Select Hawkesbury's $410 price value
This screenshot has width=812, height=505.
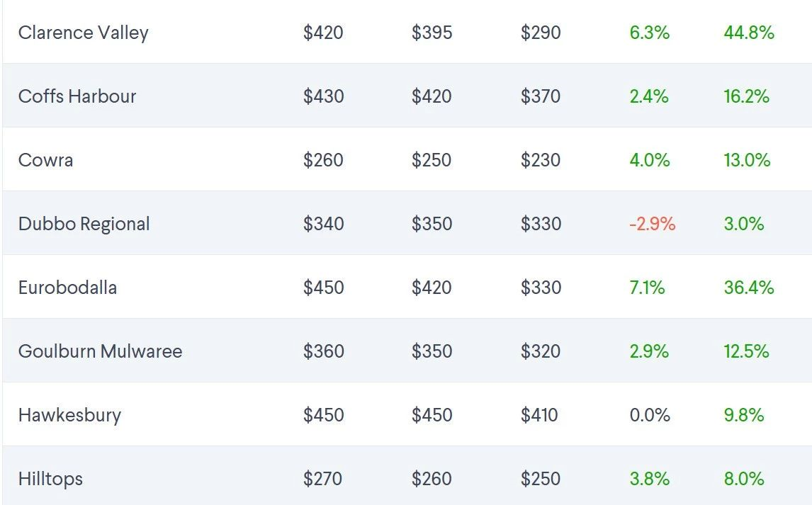click(x=539, y=415)
